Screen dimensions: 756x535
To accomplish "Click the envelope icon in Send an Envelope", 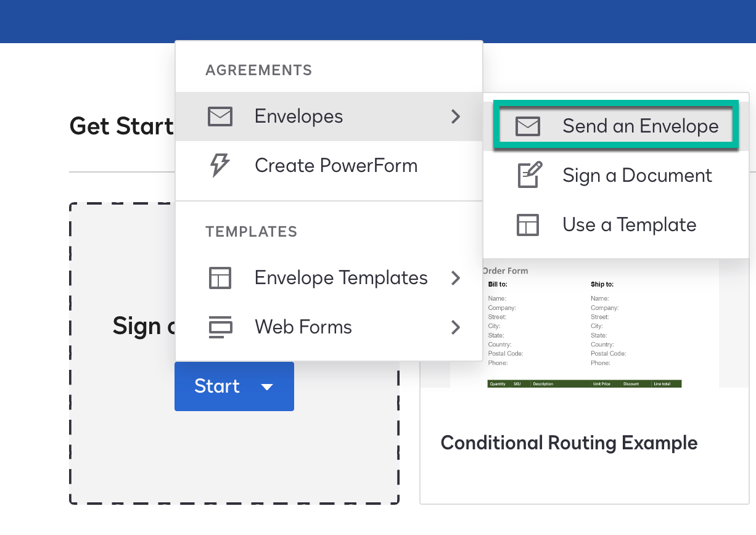I will coord(528,126).
